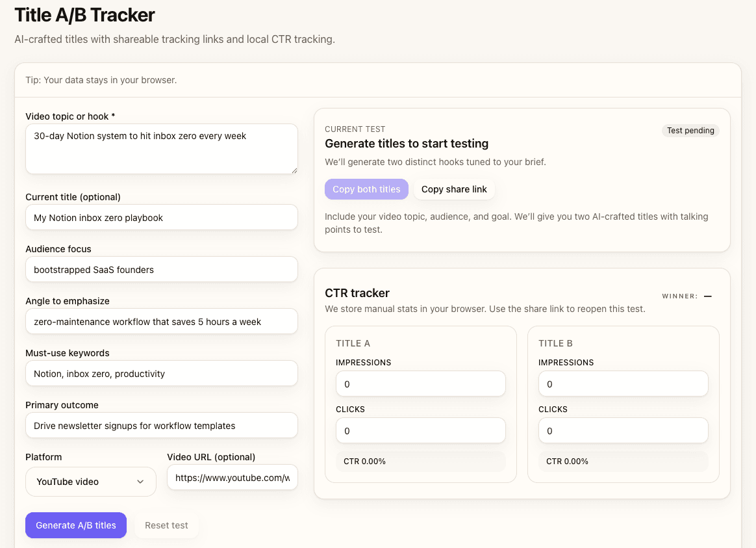Focus the Must-use keywords input
The height and width of the screenshot is (548, 756).
161,373
